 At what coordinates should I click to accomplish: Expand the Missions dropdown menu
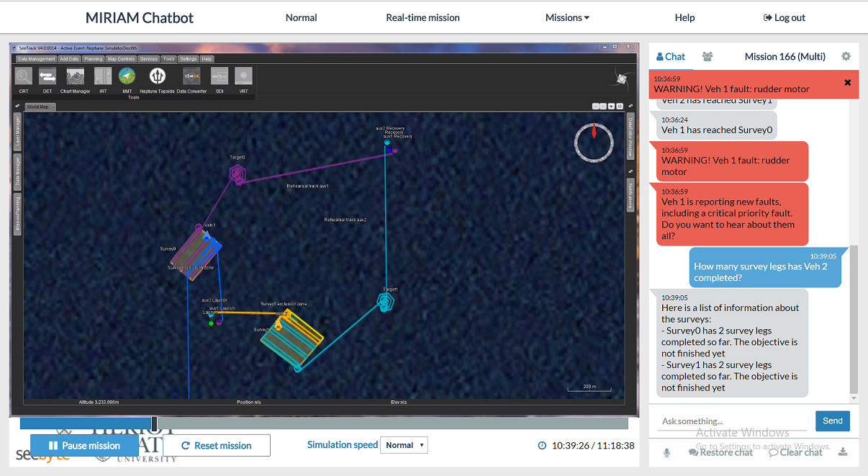coord(567,18)
